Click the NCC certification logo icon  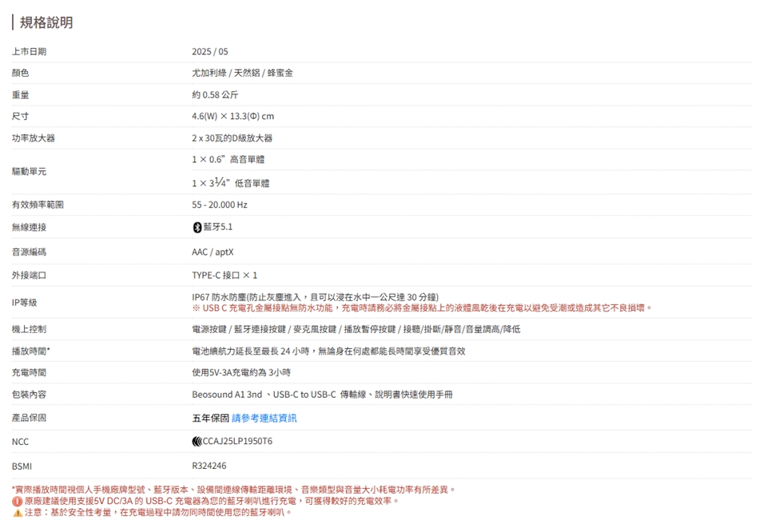coord(197,441)
